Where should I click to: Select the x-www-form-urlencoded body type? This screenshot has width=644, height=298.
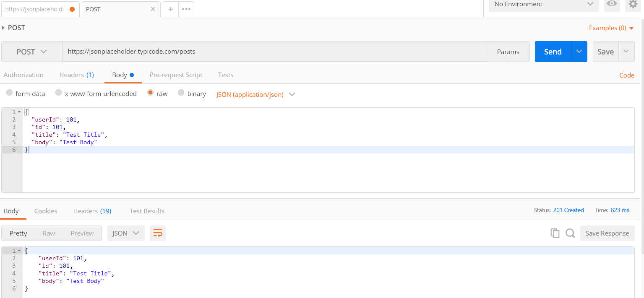point(58,93)
